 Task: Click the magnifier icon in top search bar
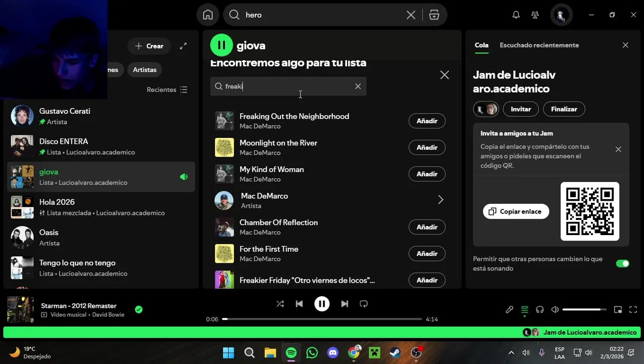coord(234,15)
